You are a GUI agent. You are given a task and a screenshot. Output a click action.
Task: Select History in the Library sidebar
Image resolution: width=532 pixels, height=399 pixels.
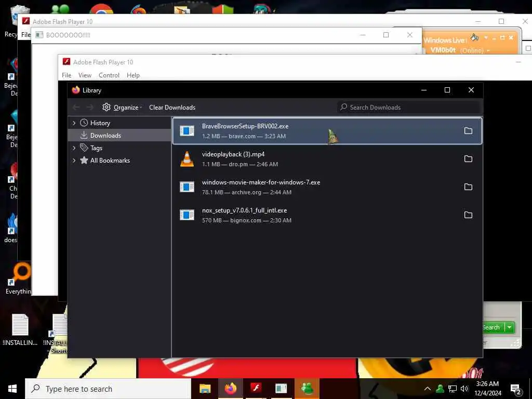[x=119, y=123]
